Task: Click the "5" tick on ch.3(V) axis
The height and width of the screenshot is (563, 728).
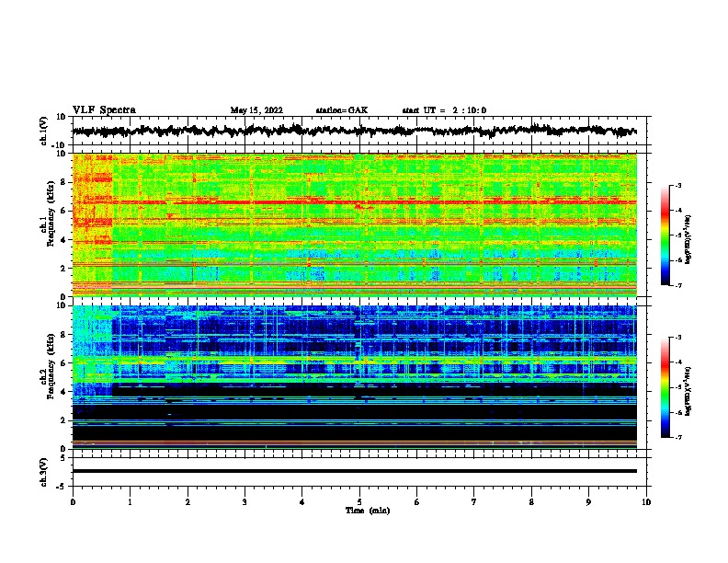Action: tap(63, 457)
